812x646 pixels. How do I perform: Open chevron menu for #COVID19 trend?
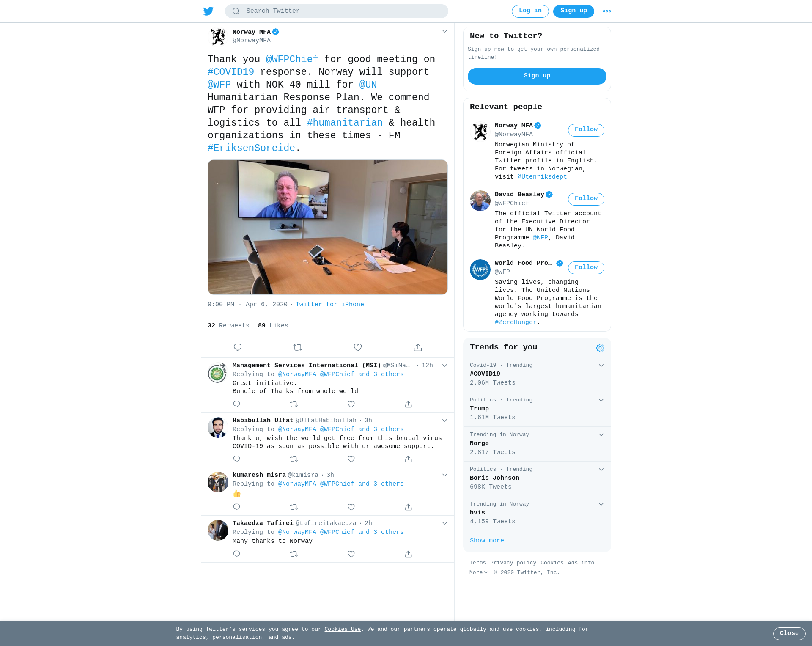tap(601, 366)
